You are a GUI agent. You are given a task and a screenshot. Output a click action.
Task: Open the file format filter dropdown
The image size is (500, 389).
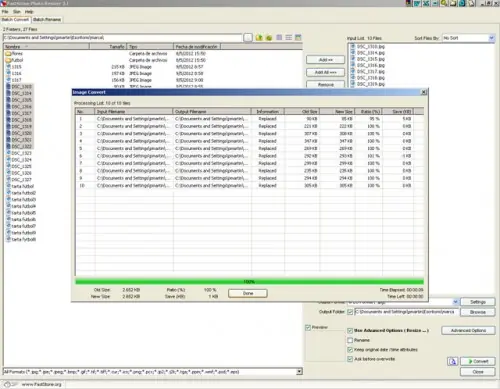tap(299, 371)
